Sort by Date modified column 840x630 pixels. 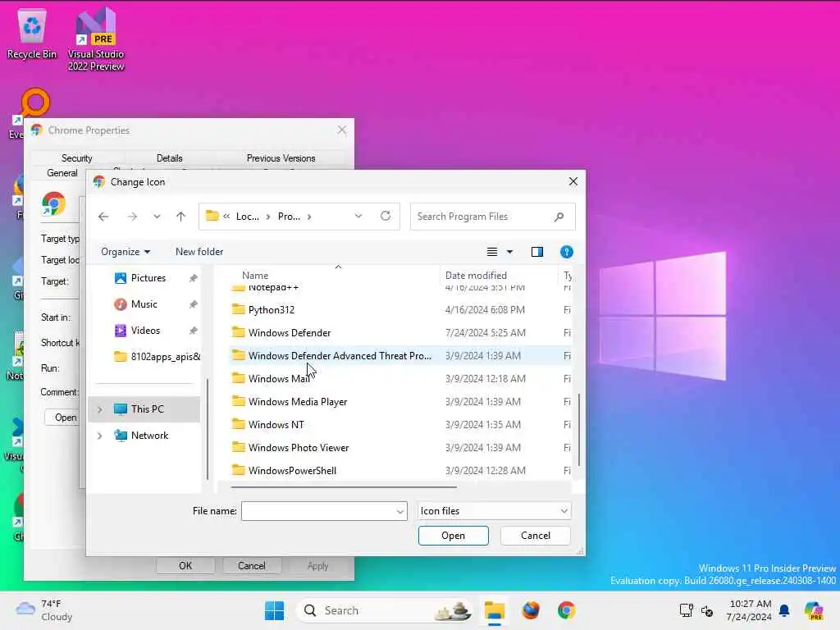(x=476, y=276)
